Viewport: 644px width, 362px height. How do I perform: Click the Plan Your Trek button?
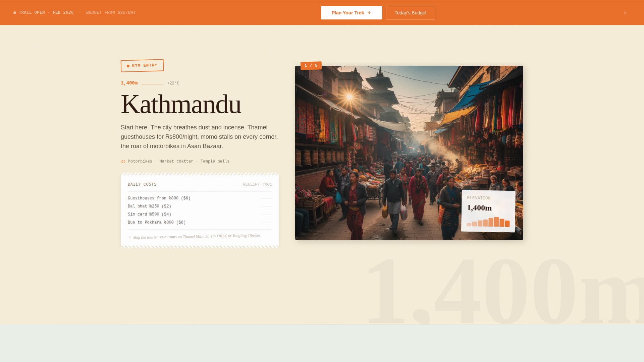[351, 12]
